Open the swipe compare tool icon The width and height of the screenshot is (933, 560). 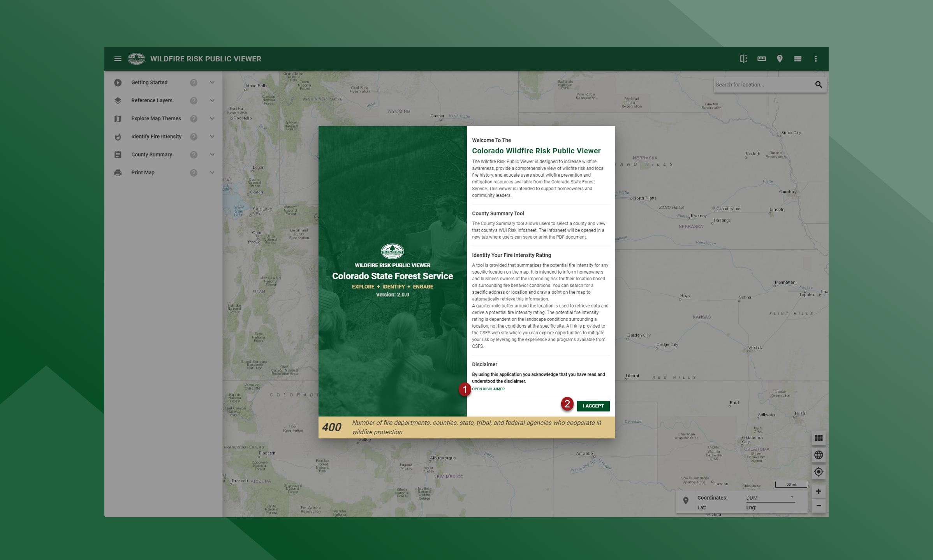pos(743,59)
